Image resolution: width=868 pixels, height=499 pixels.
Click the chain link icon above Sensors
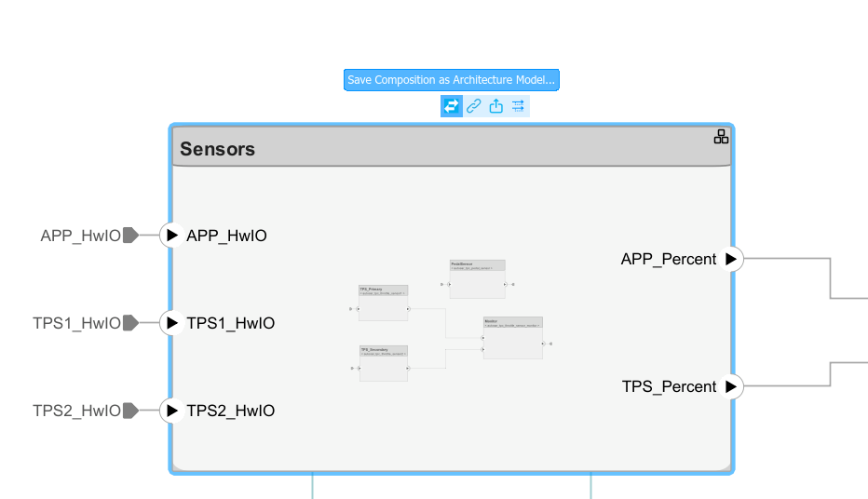tap(474, 106)
